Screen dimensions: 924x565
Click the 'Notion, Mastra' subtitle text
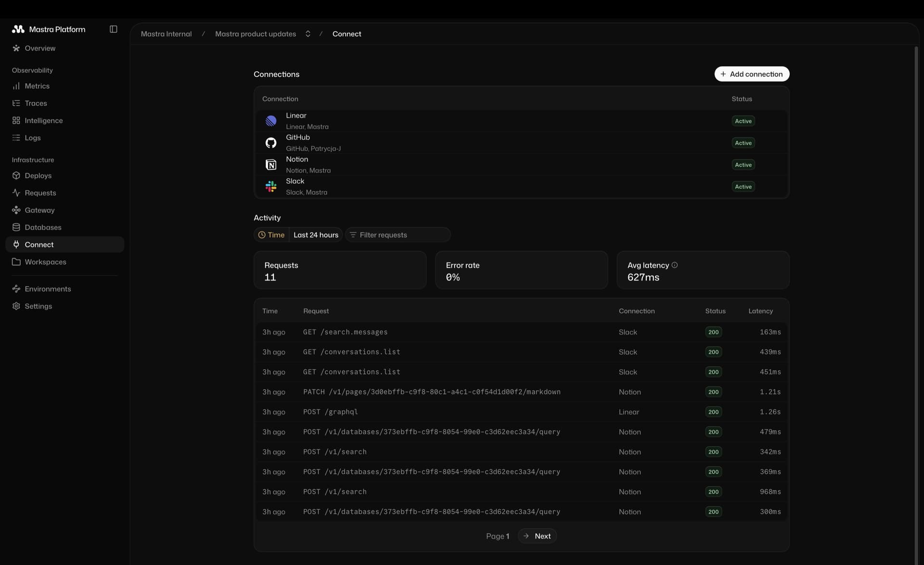pyautogui.click(x=308, y=171)
